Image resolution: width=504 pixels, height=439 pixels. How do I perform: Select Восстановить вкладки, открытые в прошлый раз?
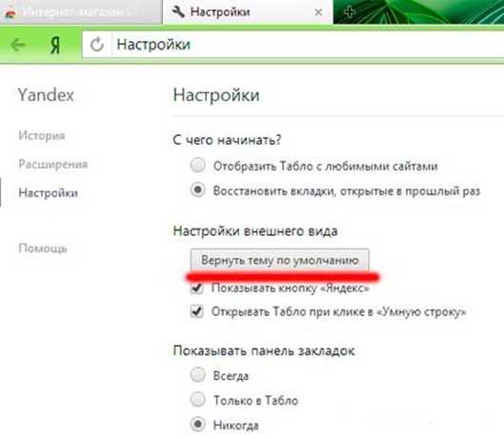point(197,190)
